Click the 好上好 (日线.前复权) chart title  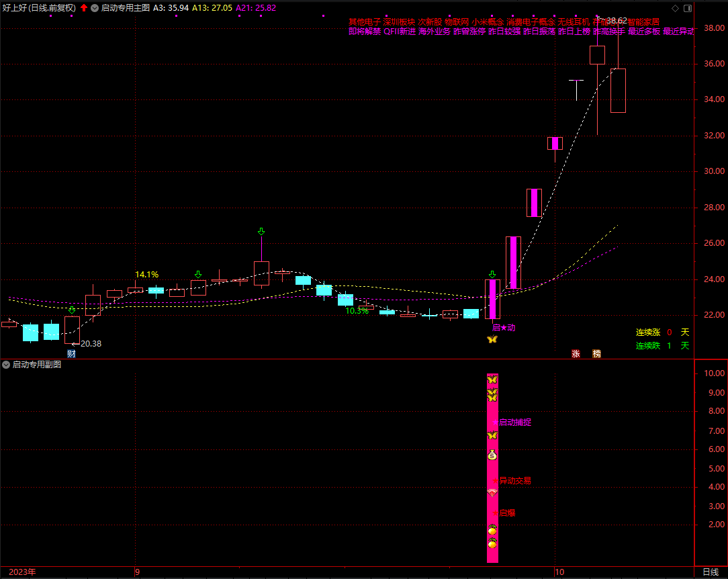point(39,8)
